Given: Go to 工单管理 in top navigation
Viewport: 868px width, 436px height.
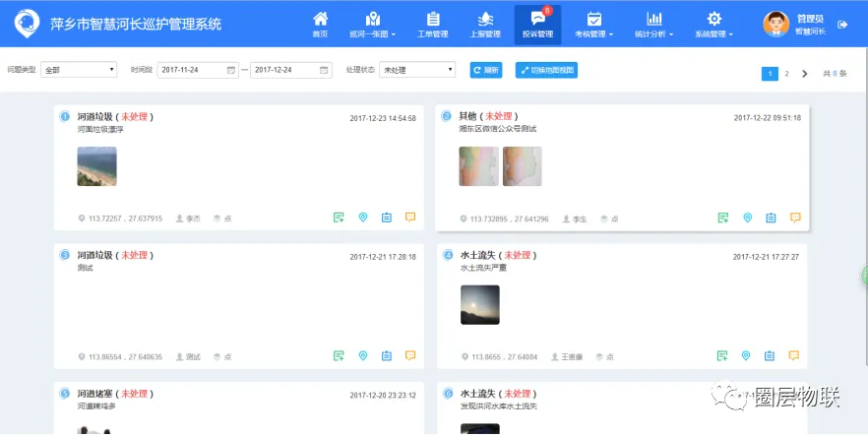Looking at the screenshot, I should (432, 25).
